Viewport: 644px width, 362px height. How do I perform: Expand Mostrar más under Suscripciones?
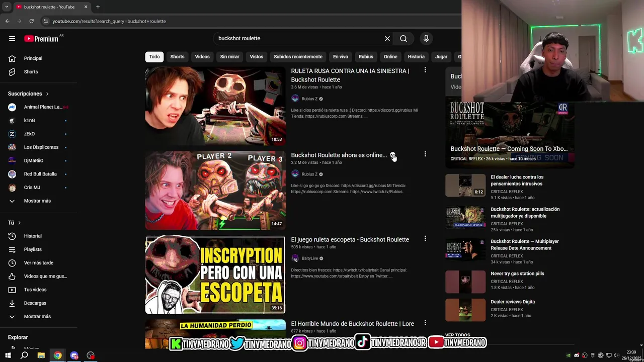pyautogui.click(x=37, y=201)
